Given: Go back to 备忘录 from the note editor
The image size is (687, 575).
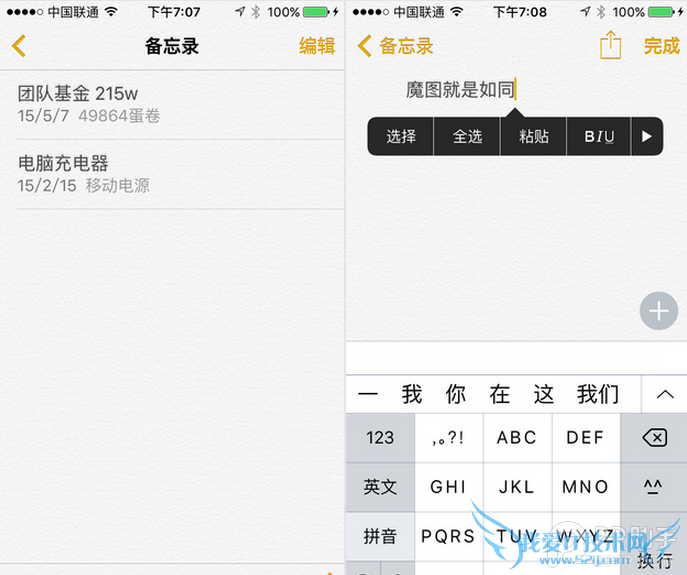Looking at the screenshot, I should pyautogui.click(x=396, y=46).
